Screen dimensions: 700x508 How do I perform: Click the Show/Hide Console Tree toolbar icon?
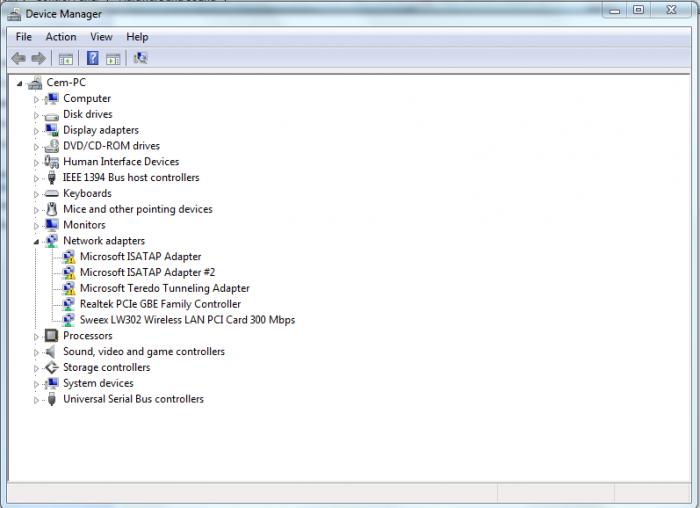pyautogui.click(x=66, y=58)
